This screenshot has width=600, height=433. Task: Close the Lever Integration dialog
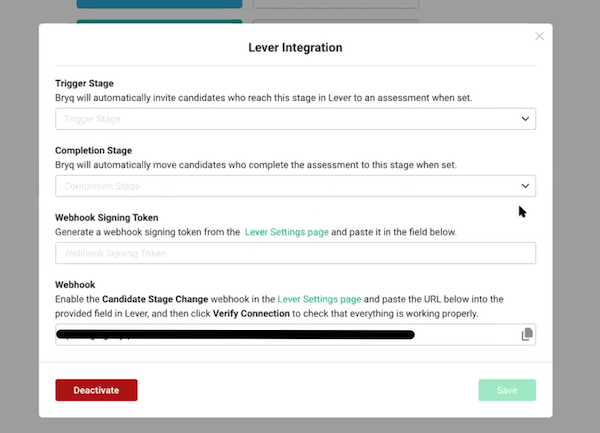click(540, 36)
